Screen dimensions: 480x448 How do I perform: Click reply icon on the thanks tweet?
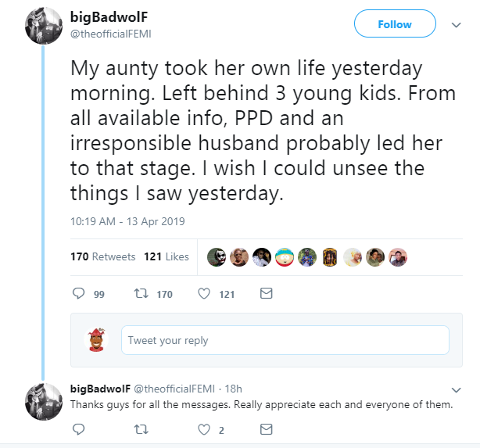[x=78, y=429]
